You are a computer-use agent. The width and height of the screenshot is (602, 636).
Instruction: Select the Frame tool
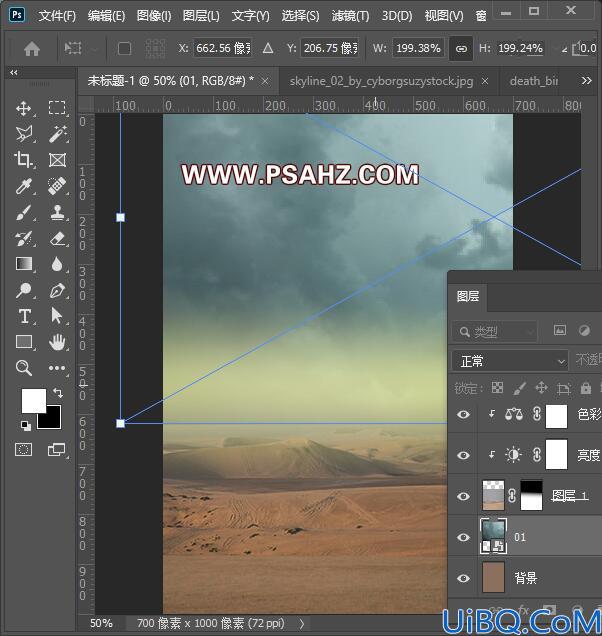pyautogui.click(x=57, y=160)
